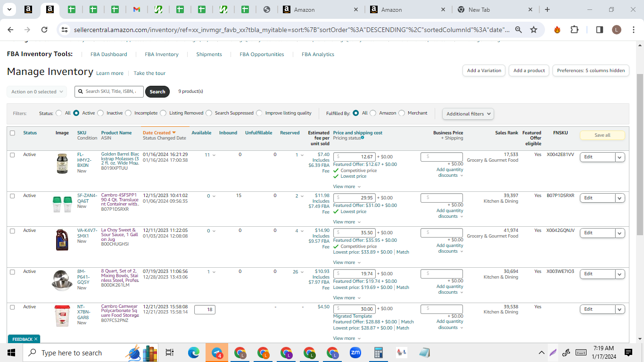Launch Microsoft Edge from taskbar
Screen dimensions: 644x362
[x=194, y=353]
